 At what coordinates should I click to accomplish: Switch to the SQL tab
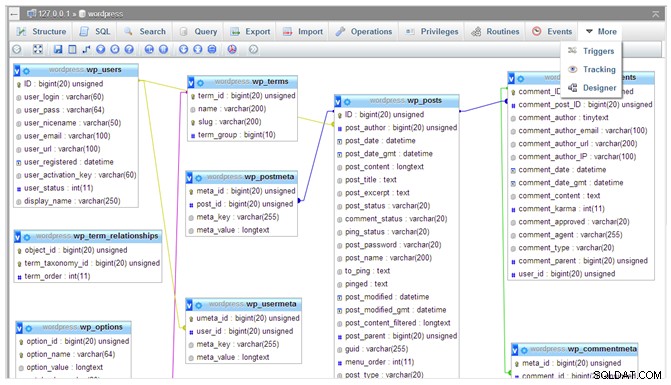pyautogui.click(x=95, y=32)
